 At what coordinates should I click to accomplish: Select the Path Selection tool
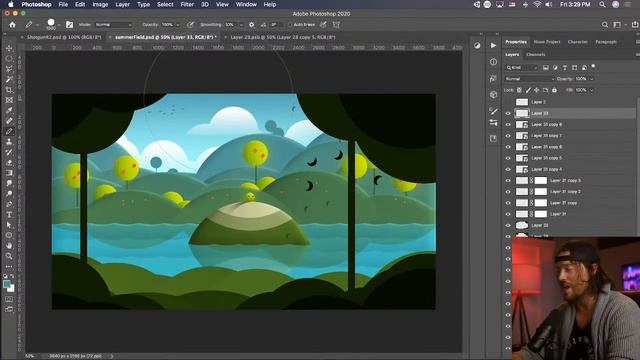point(9,225)
